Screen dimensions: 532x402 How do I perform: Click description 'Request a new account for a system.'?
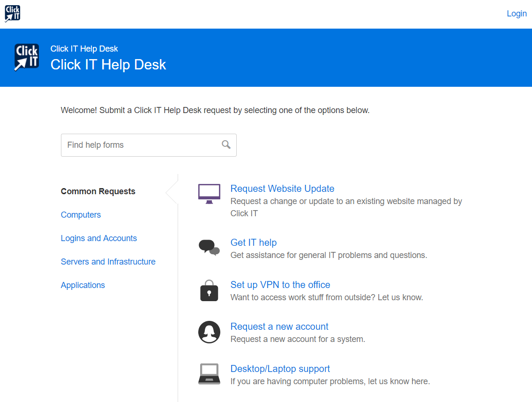[x=298, y=339]
